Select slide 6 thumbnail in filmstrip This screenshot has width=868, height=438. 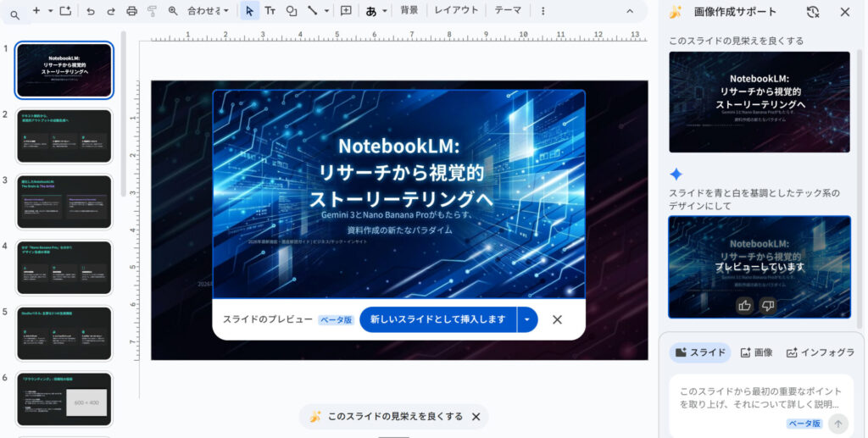[x=64, y=399]
